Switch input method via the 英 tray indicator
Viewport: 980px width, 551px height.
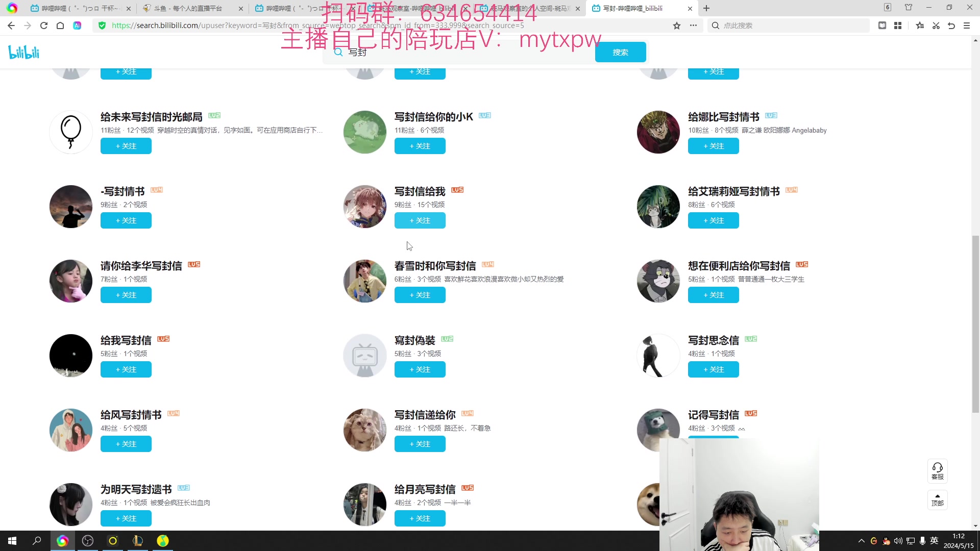934,541
